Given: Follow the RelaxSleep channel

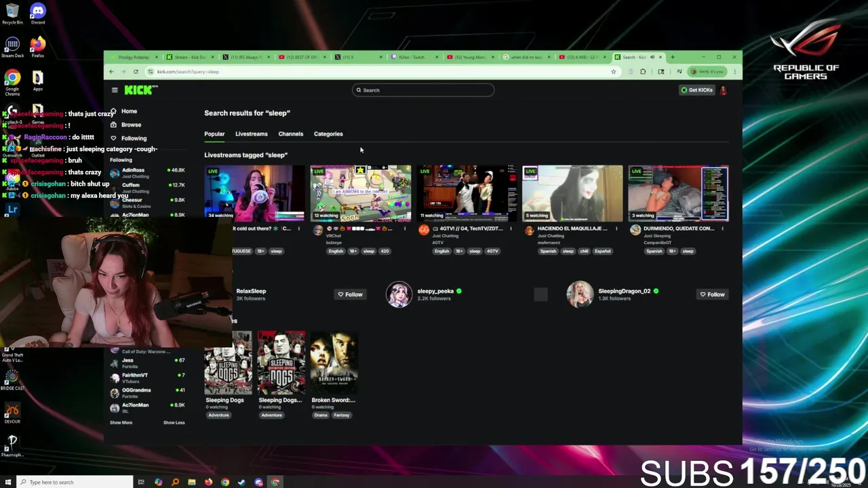Looking at the screenshot, I should 350,295.
